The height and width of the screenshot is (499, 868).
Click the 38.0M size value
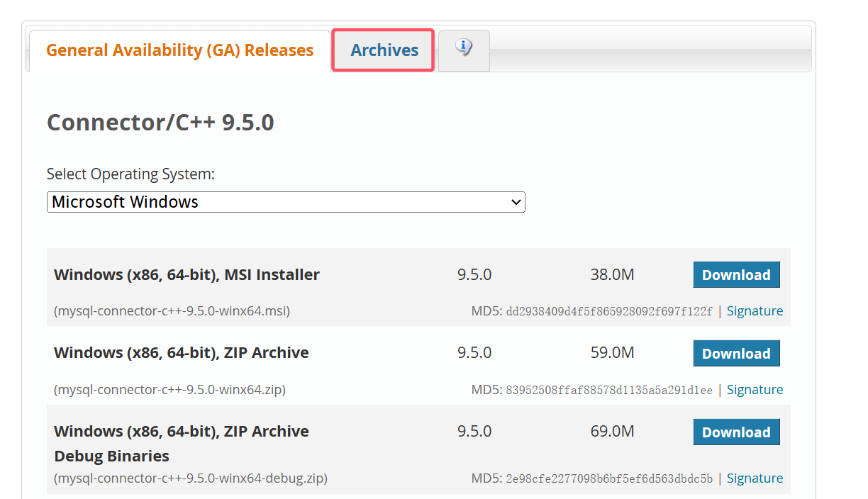coord(612,275)
